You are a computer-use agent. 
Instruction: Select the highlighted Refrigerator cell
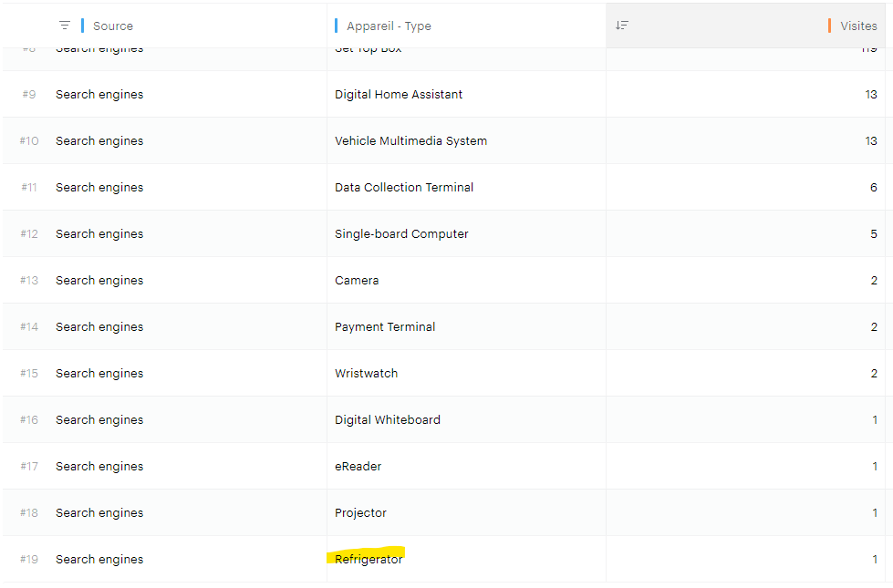[x=369, y=560]
